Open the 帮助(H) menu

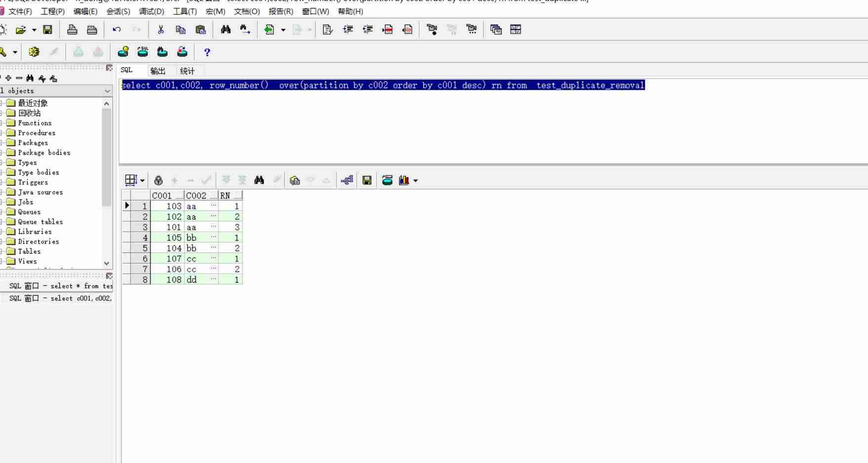(x=350, y=11)
